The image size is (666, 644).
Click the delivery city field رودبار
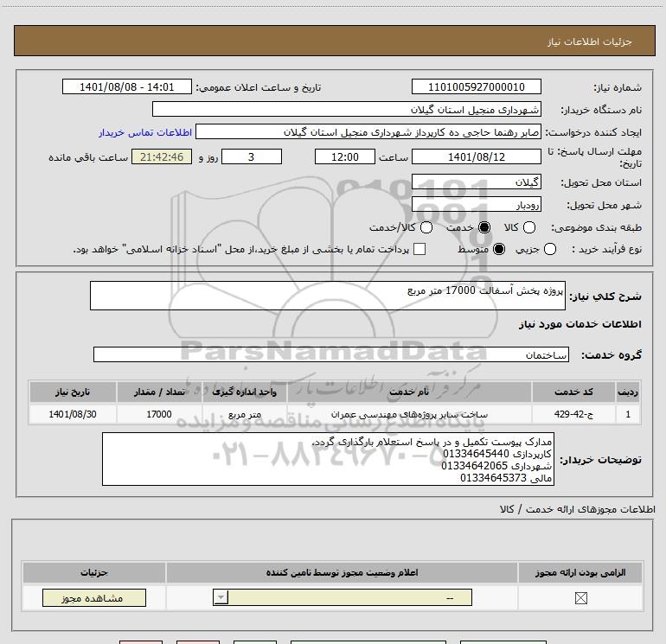coord(476,205)
